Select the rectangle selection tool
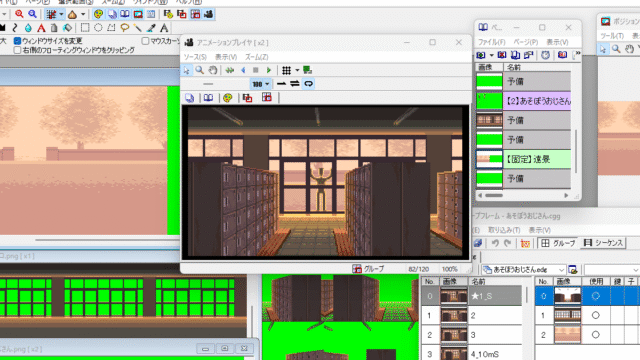The height and width of the screenshot is (360, 640). [85, 28]
